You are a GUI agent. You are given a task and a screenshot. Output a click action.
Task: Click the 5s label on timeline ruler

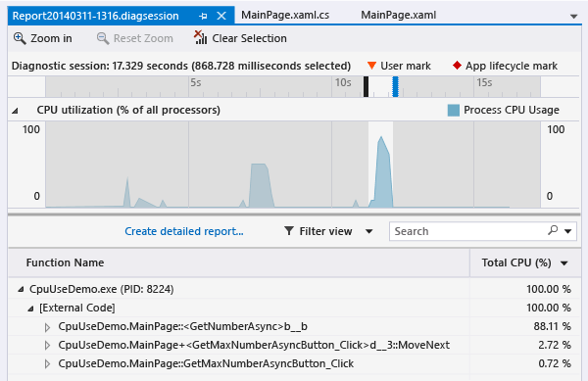pos(196,82)
